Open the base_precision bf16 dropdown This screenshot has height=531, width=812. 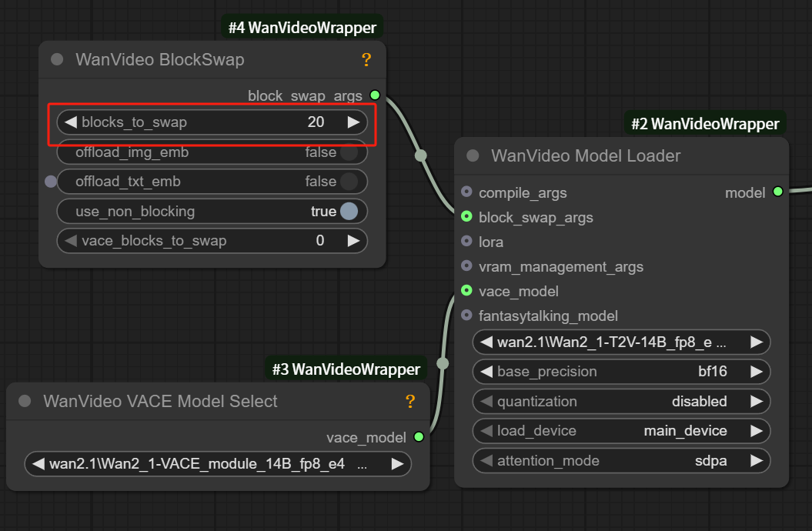coord(621,372)
